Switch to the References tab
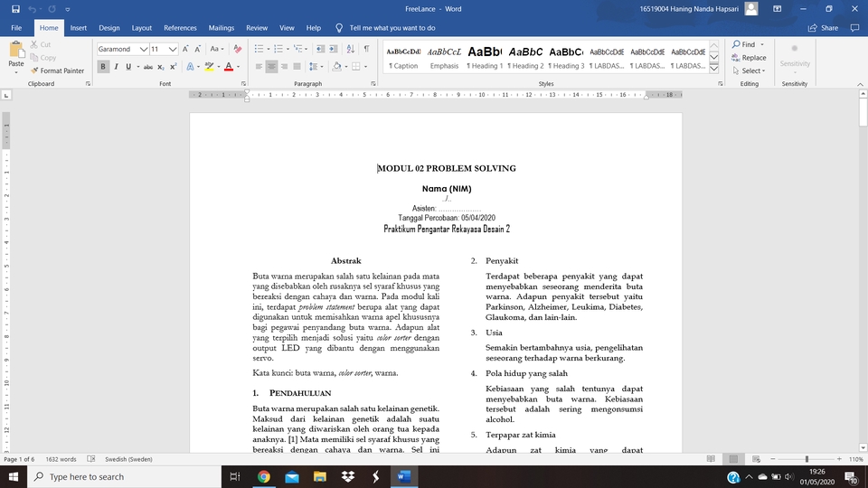 click(x=180, y=28)
